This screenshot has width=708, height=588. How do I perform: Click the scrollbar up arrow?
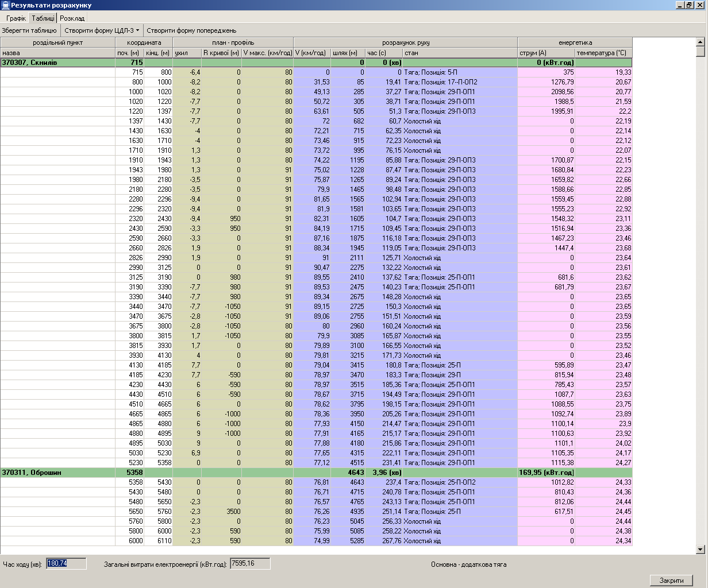[700, 42]
